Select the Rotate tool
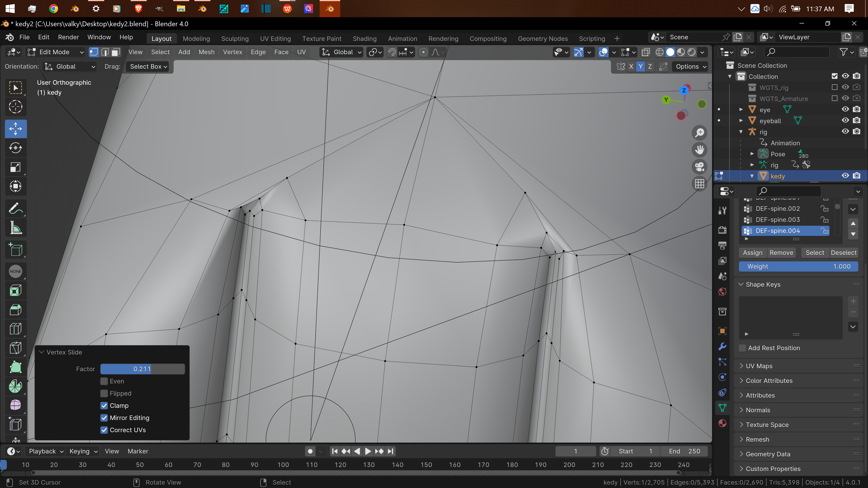 [16, 148]
